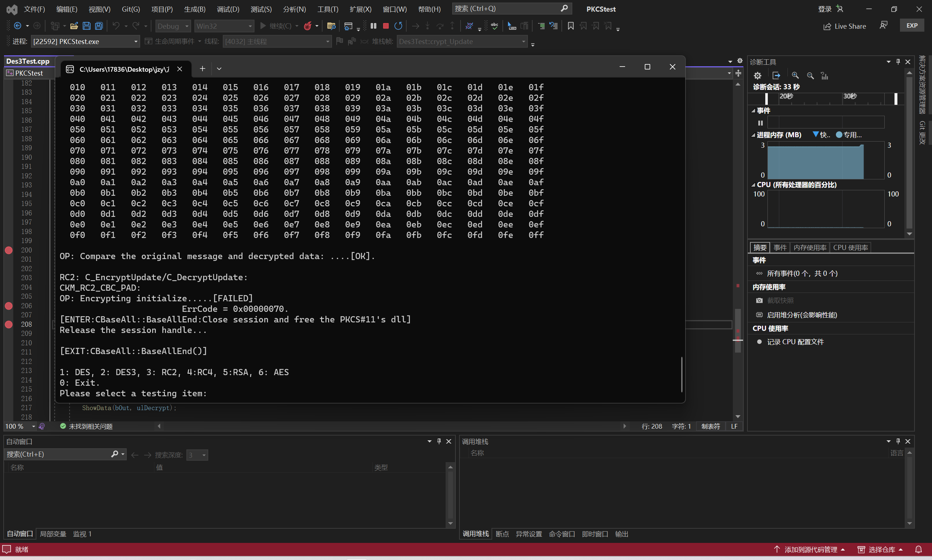Screen dimensions: 932x560
Task: Click 启用堆分析 link in memory usage
Action: (801, 315)
